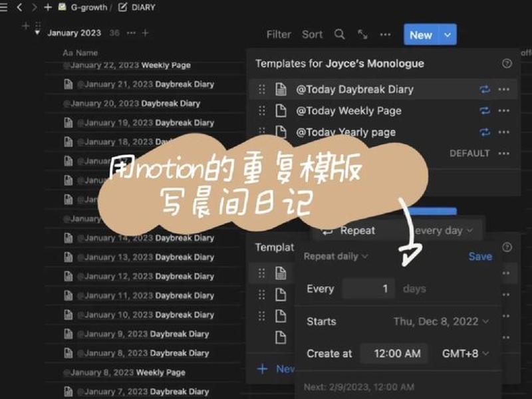The width and height of the screenshot is (532, 399).
Task: Go back with the left arrow
Action: [x=19, y=7]
